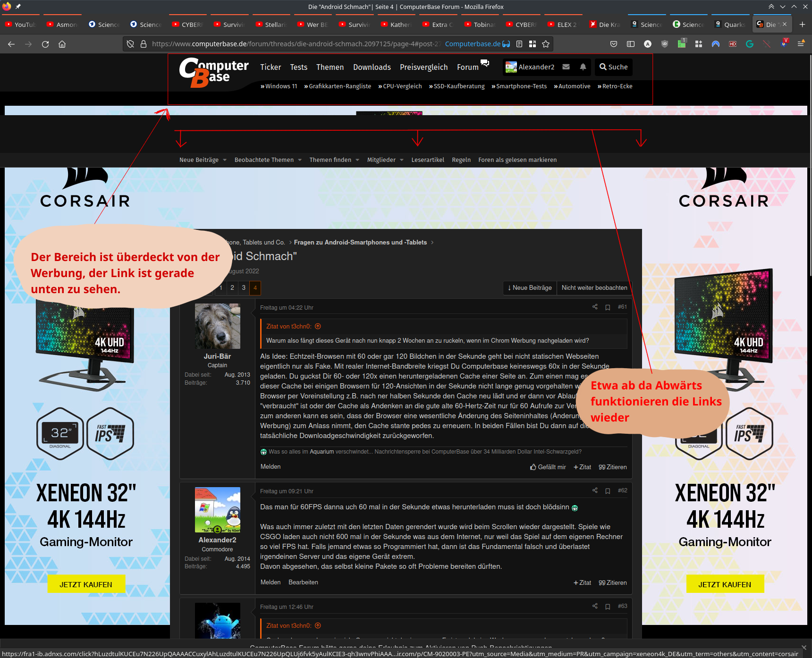This screenshot has width=812, height=658.
Task: Share post #63
Action: pos(595,606)
